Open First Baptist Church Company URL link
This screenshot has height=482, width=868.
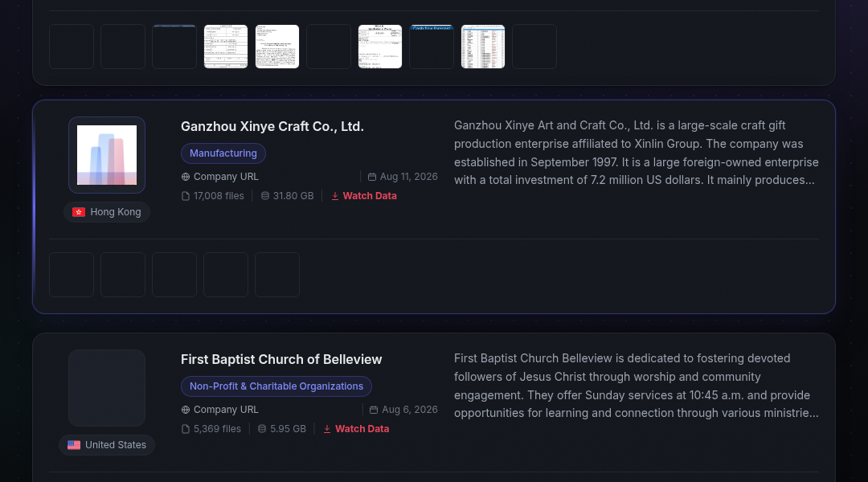(226, 410)
